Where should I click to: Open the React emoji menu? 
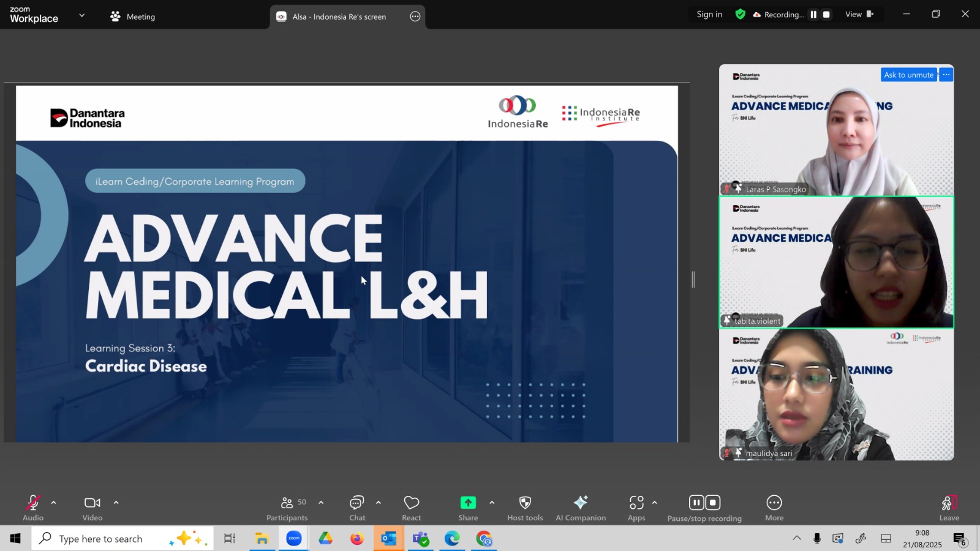coord(411,508)
